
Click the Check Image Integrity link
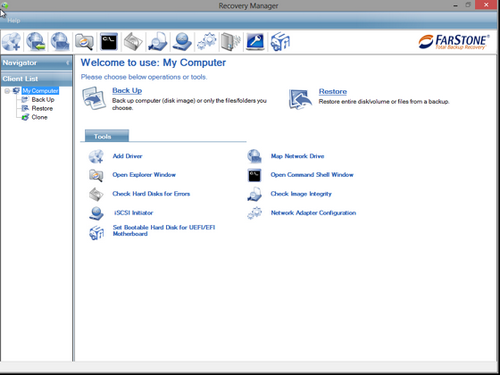click(x=301, y=194)
